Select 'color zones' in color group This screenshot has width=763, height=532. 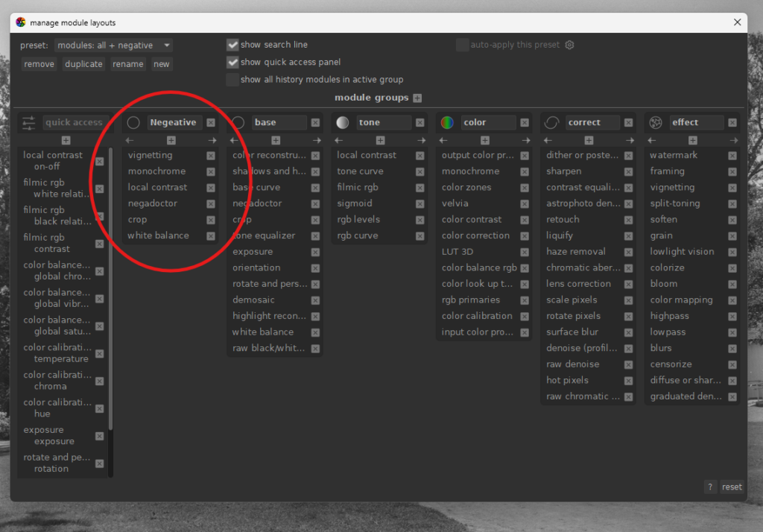coord(466,188)
